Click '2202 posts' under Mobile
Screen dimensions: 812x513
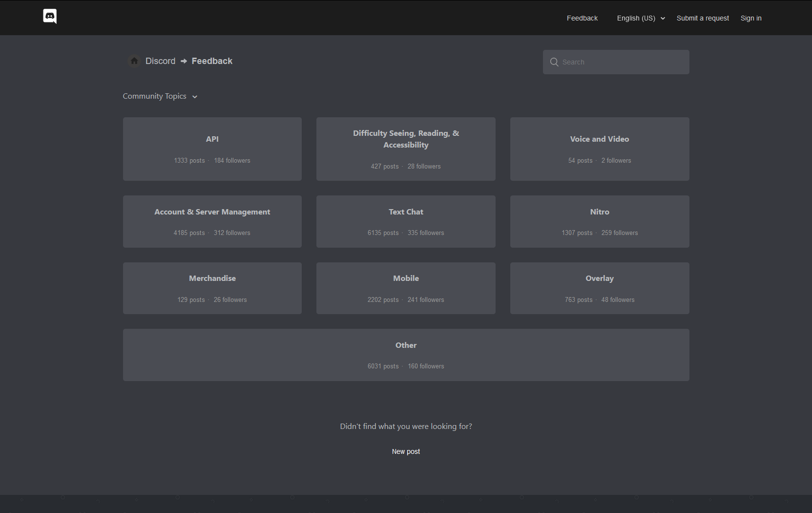point(383,299)
